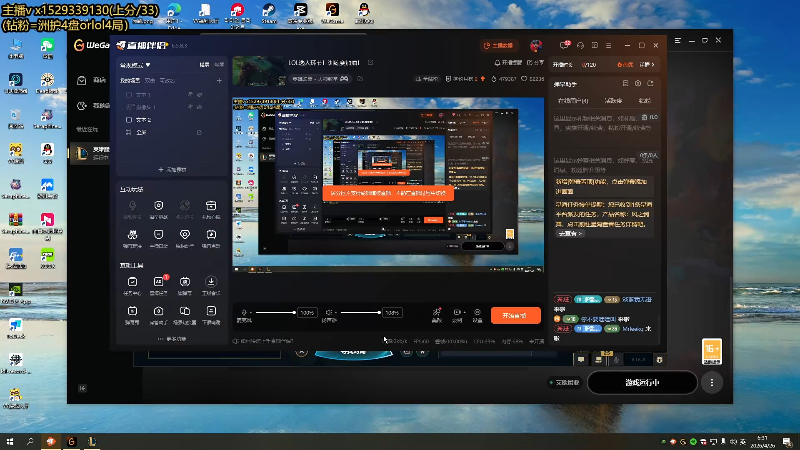Tick the checkbox of the third source row

click(129, 120)
